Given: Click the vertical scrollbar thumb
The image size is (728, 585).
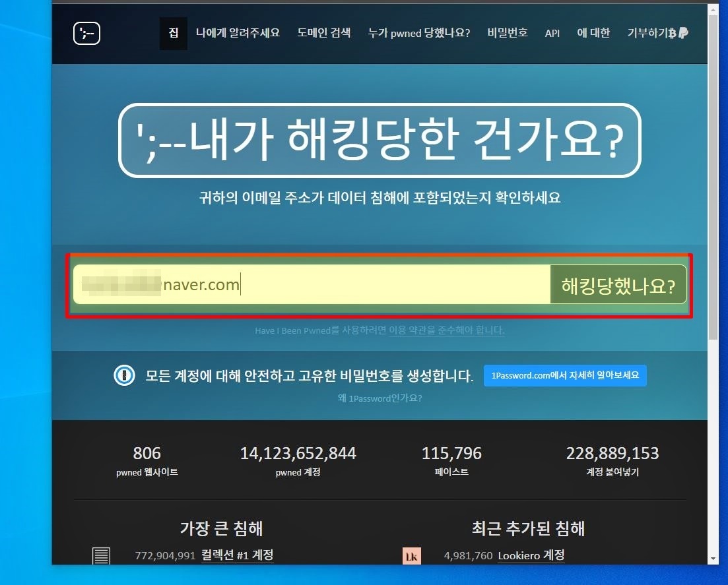Looking at the screenshot, I should [x=713, y=177].
